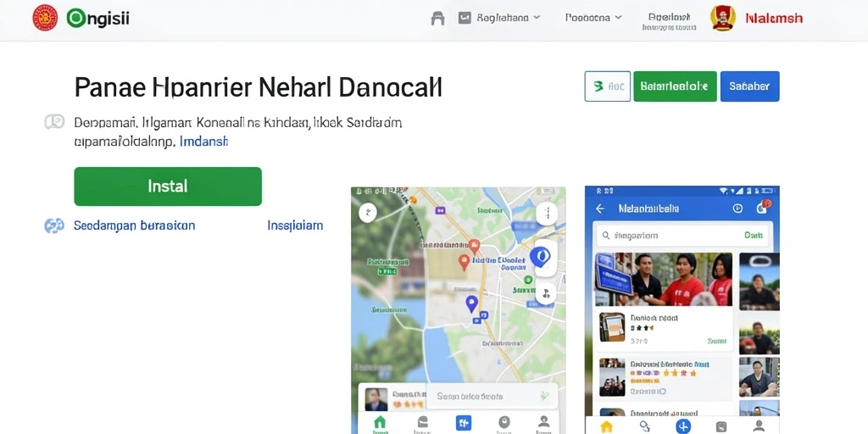Click the building icon in the header
Viewport: 868px width, 434px height.
pos(437,19)
